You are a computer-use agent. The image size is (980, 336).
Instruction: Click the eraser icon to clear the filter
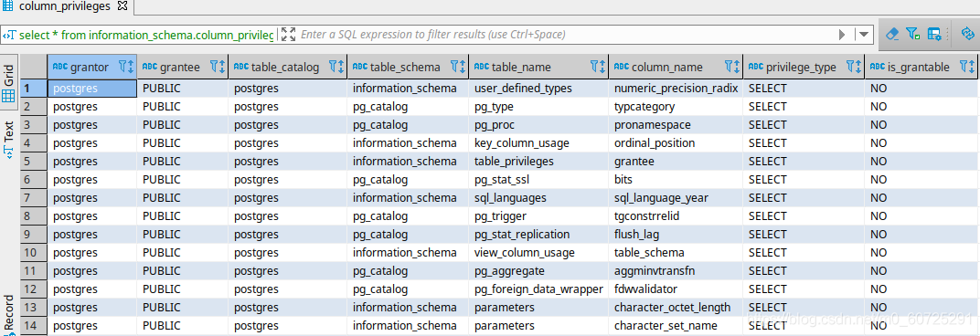(x=892, y=34)
